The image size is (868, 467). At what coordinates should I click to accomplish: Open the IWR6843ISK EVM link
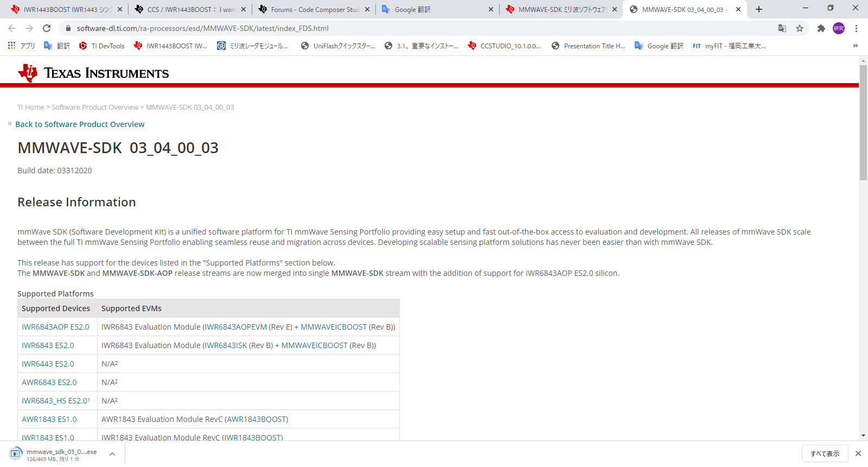point(226,345)
